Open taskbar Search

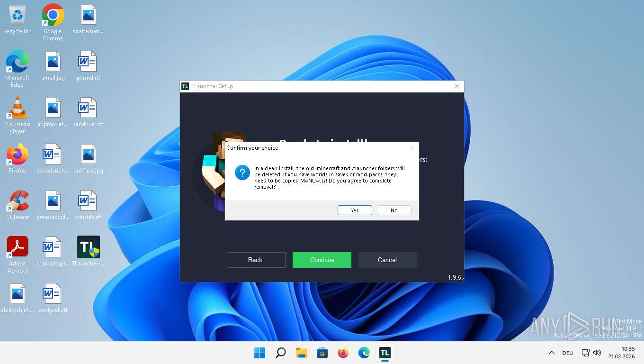pyautogui.click(x=280, y=353)
